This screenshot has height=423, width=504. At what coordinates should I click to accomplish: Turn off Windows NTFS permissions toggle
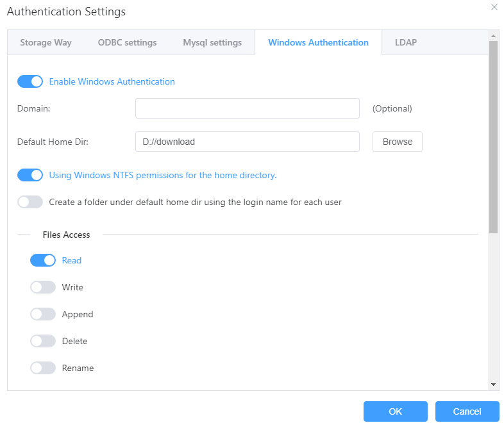[30, 175]
